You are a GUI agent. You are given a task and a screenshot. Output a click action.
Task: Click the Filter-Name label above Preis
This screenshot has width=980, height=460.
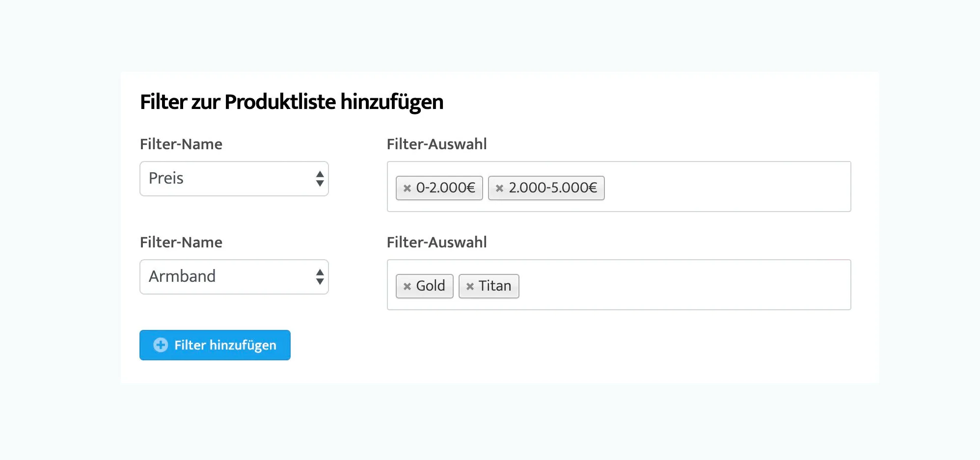click(181, 144)
